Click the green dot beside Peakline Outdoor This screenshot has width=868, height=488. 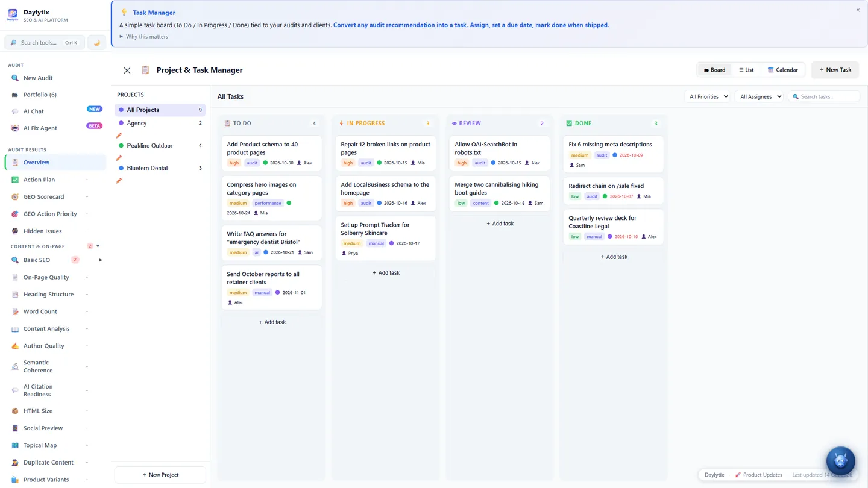click(x=121, y=146)
